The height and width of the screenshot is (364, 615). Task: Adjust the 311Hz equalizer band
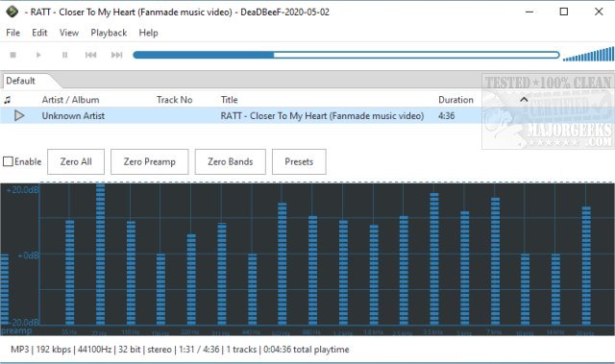(222, 274)
